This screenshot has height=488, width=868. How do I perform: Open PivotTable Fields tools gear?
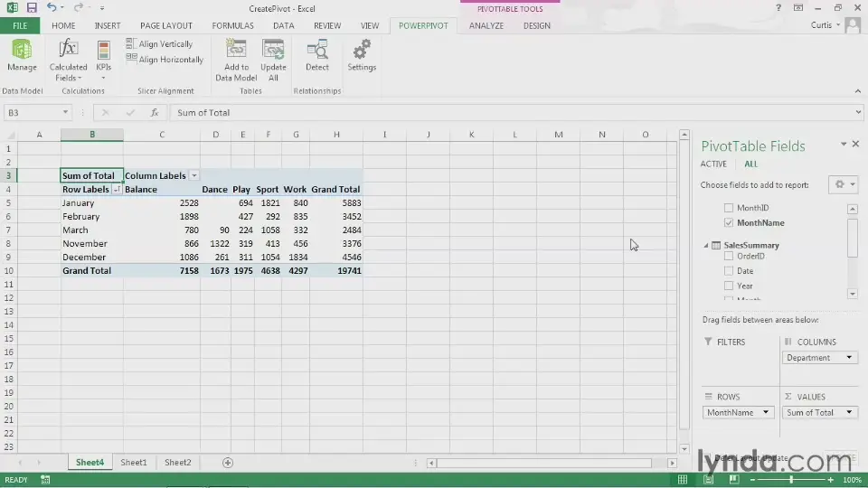click(x=843, y=184)
